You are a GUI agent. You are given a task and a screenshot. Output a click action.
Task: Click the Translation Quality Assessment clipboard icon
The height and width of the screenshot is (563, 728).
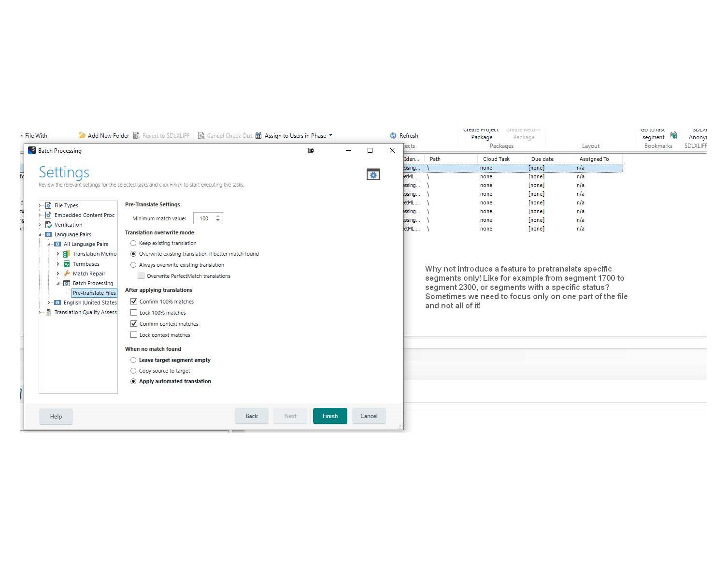[x=48, y=312]
